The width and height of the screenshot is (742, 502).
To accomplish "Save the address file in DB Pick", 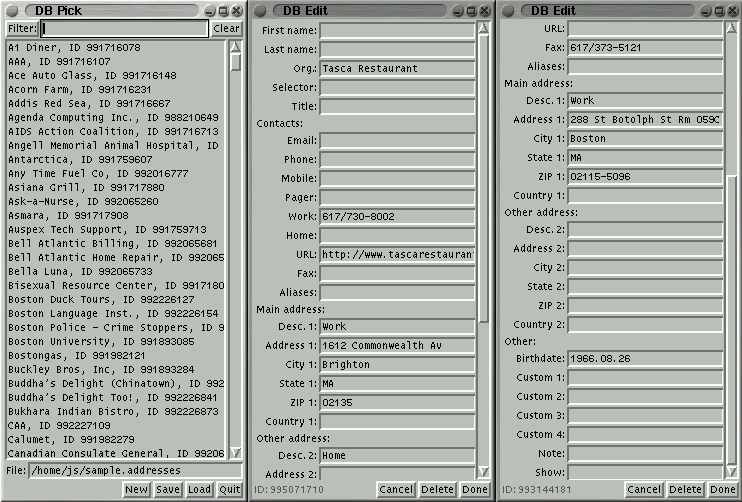I will coord(168,489).
